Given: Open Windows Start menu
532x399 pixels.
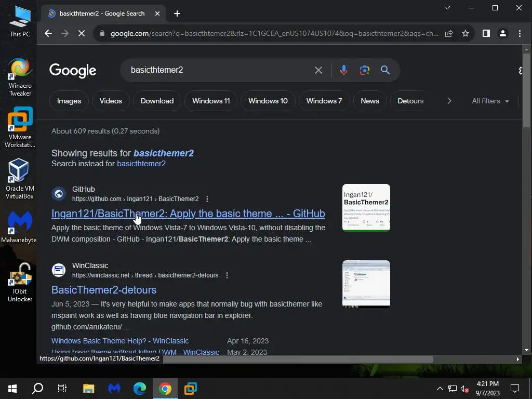Looking at the screenshot, I should pos(12,389).
